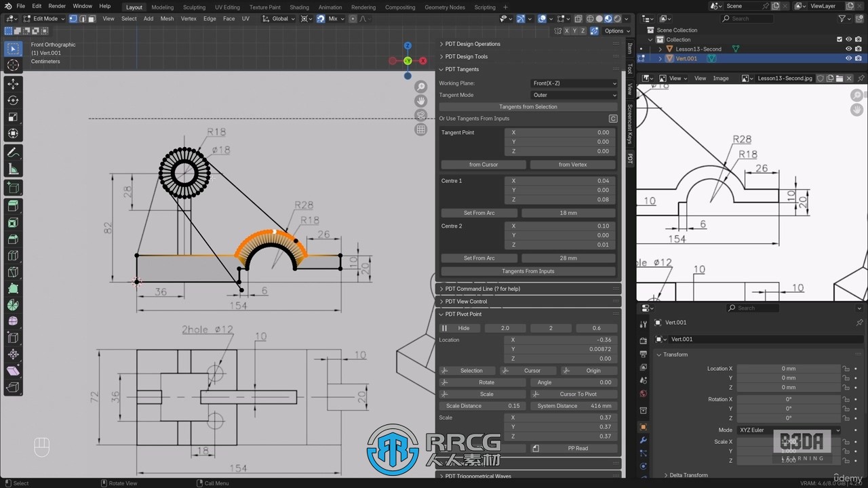Open the Render menu

pyautogui.click(x=57, y=6)
